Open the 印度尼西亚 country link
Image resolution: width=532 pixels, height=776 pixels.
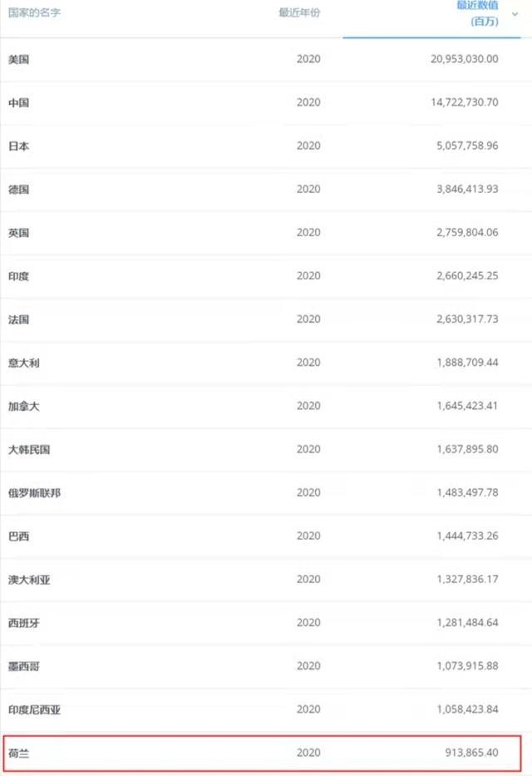(34, 709)
